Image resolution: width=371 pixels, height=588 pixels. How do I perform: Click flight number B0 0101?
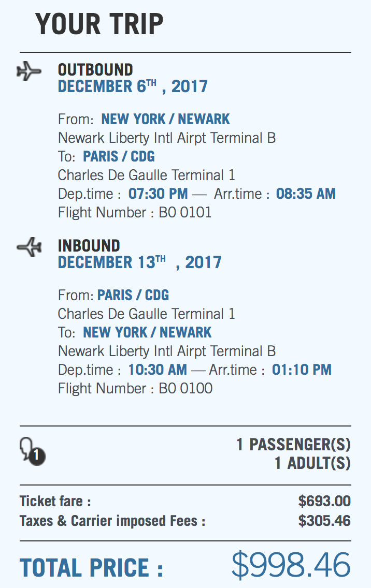pos(185,212)
